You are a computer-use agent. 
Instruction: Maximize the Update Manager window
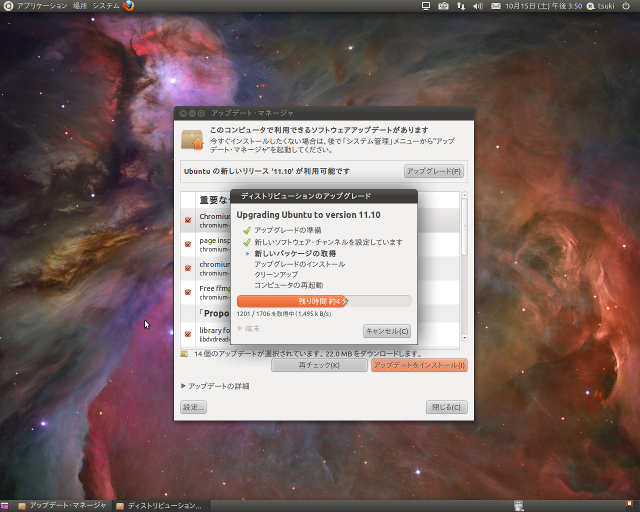201,113
